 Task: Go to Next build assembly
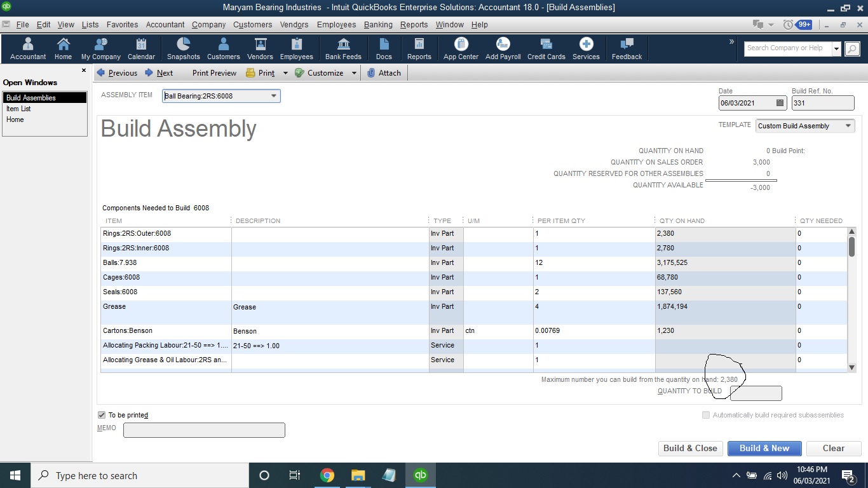(x=159, y=73)
